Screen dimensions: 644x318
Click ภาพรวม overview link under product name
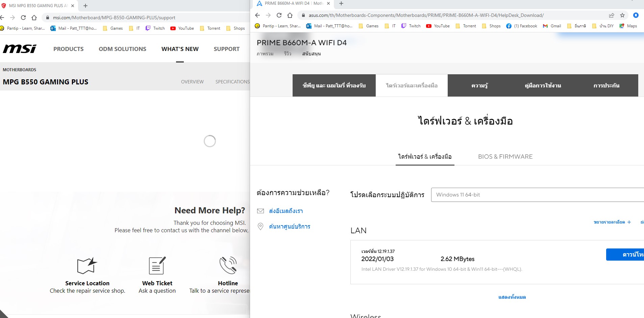[x=265, y=54]
